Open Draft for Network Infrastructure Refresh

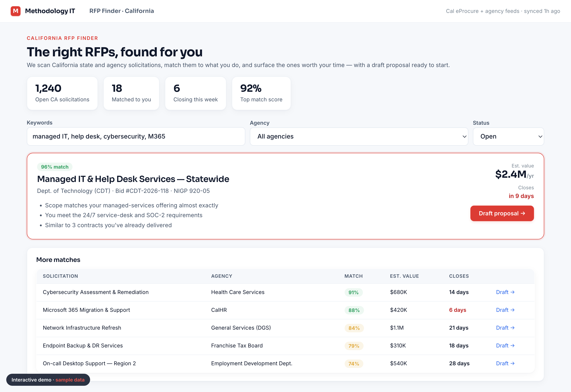pyautogui.click(x=505, y=328)
